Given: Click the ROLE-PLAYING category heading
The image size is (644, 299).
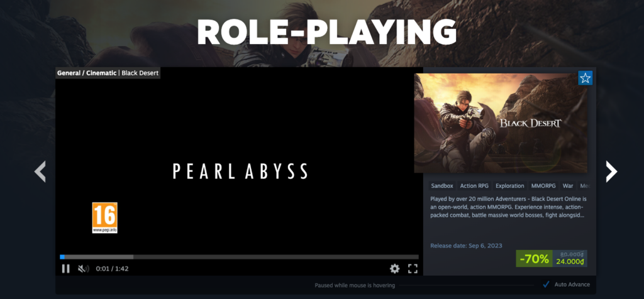Looking at the screenshot, I should (x=326, y=32).
